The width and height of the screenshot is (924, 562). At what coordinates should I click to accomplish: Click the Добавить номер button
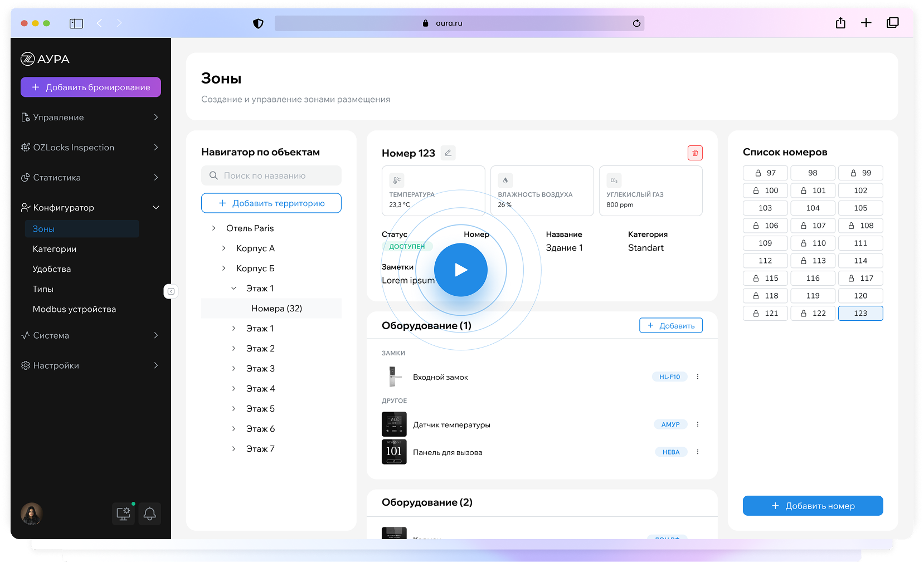click(x=813, y=506)
